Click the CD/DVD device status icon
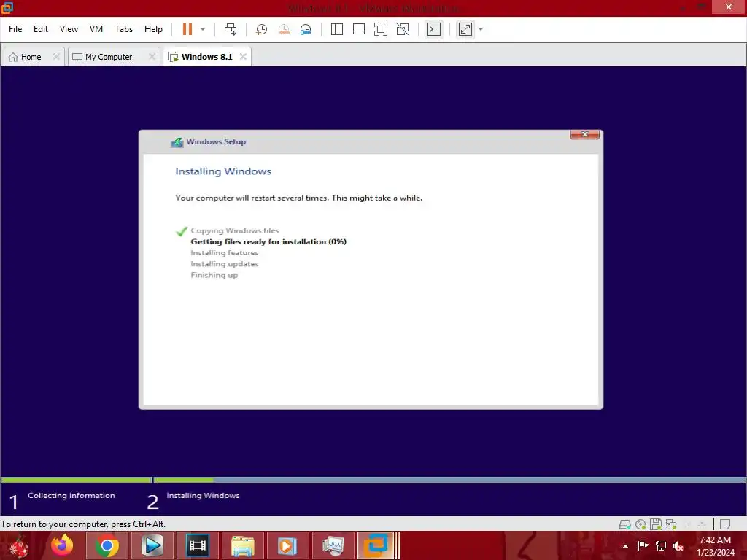 640,524
